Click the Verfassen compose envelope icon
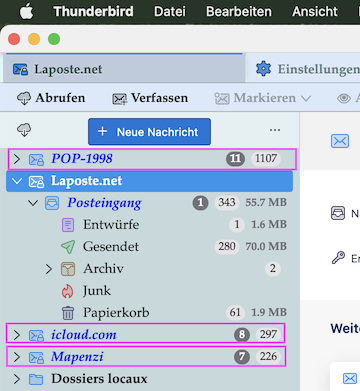The height and width of the screenshot is (391, 360). pyautogui.click(x=119, y=99)
